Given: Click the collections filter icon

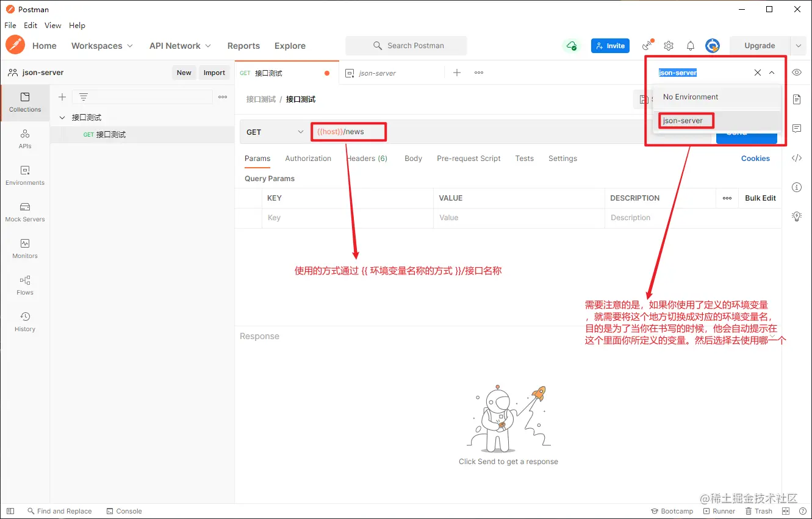Looking at the screenshot, I should point(84,97).
